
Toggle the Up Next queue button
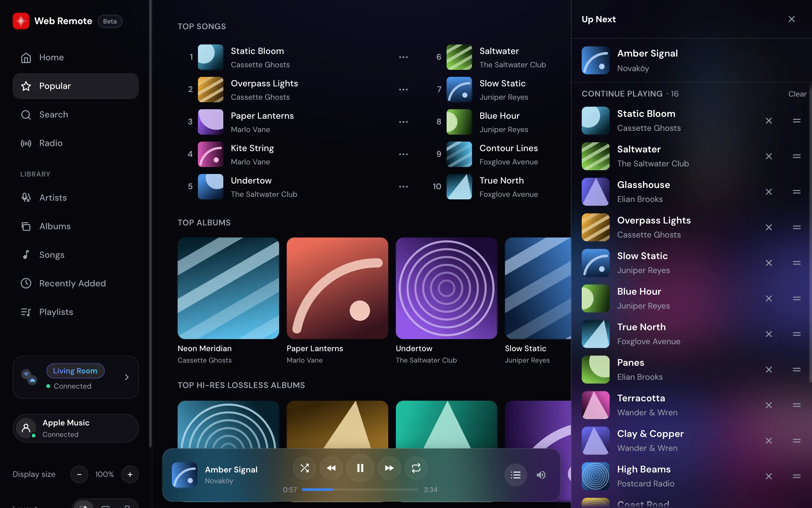(x=516, y=475)
